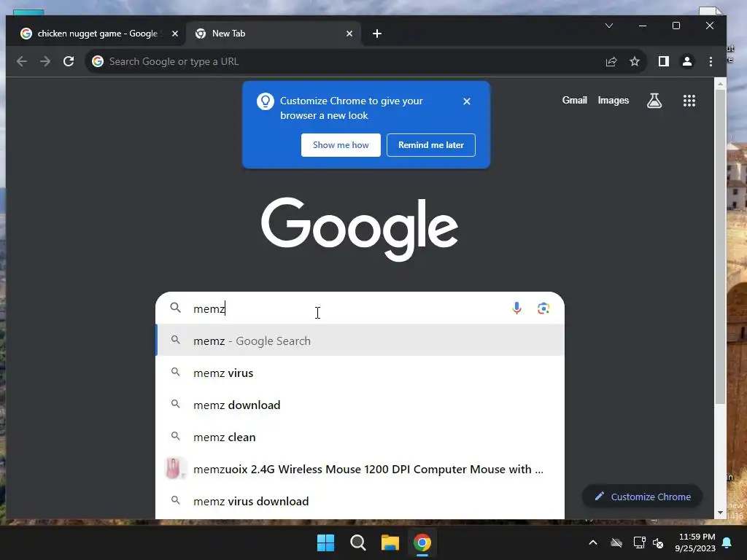Open the side panel icon
This screenshot has height=560, width=747.
pyautogui.click(x=664, y=61)
